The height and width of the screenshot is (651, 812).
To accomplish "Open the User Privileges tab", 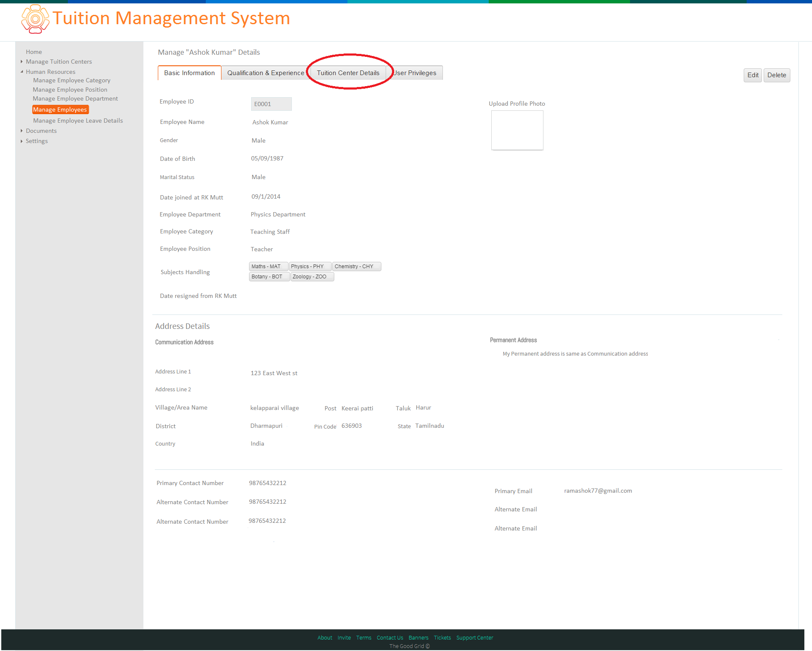I will (x=414, y=73).
